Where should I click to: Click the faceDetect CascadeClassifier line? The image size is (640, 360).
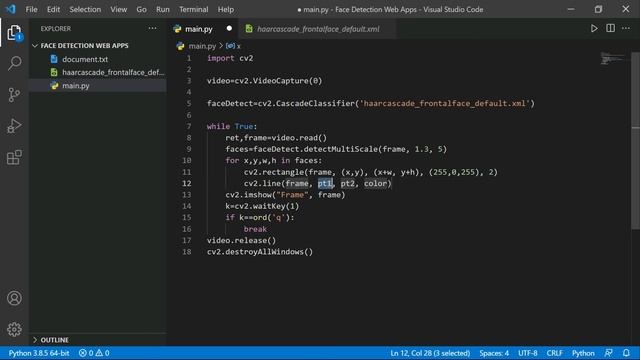[x=371, y=103]
